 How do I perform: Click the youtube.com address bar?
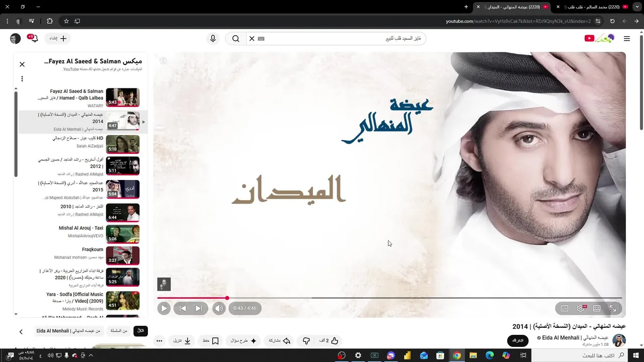click(x=518, y=21)
